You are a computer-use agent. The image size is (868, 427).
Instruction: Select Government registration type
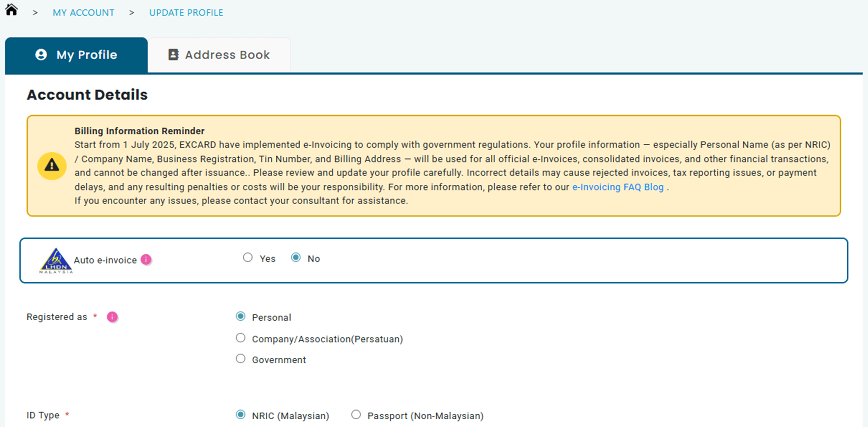click(x=241, y=358)
